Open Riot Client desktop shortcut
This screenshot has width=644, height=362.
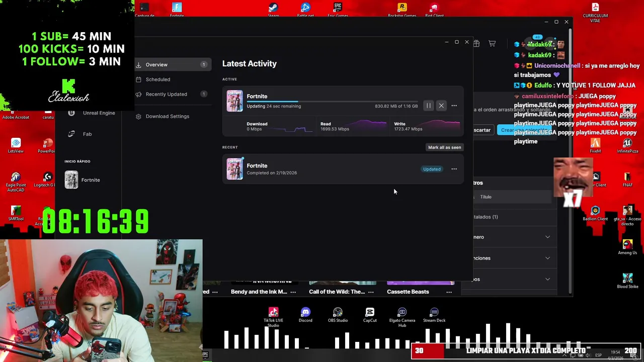pos(434,10)
